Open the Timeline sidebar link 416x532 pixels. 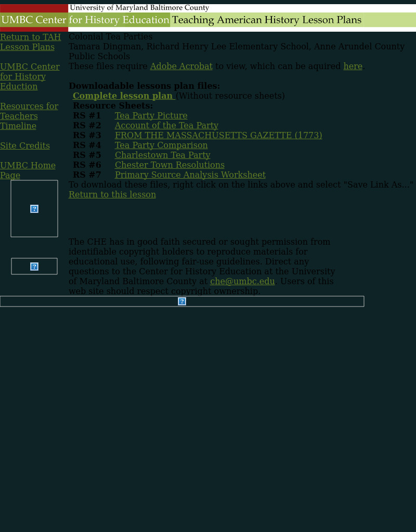(x=18, y=126)
